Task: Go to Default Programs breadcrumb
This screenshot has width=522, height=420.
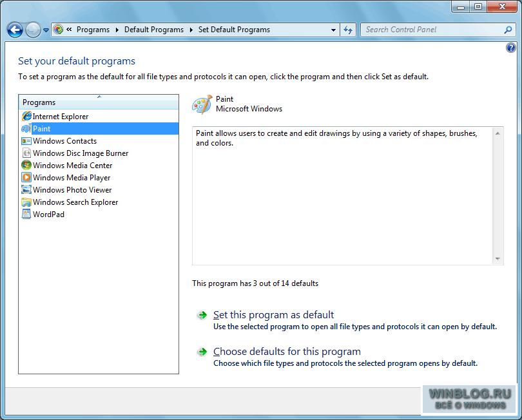Action: (x=154, y=30)
